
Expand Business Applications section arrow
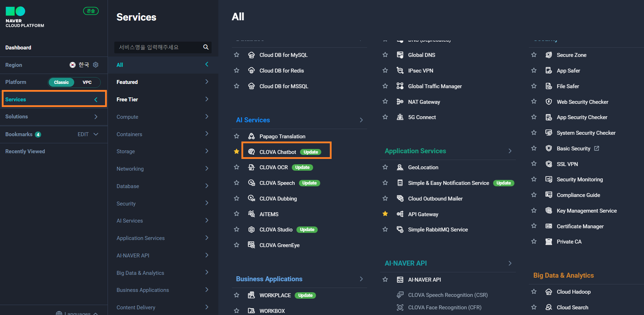pos(361,279)
